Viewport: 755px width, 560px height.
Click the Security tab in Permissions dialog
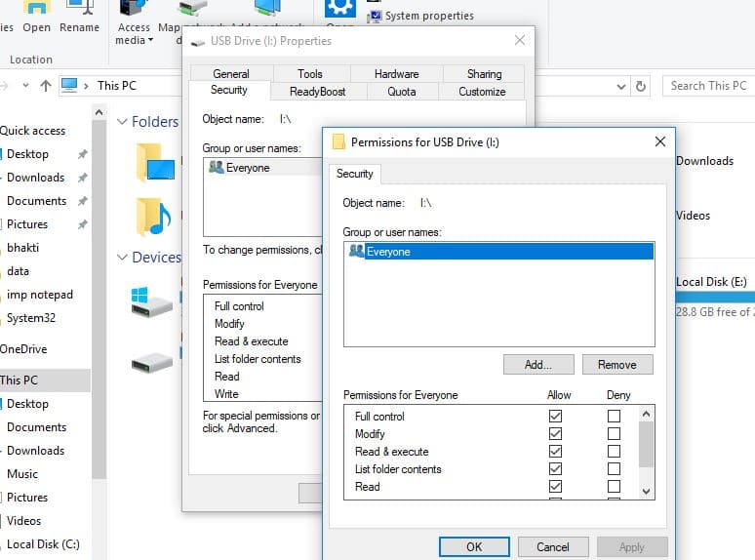pyautogui.click(x=355, y=174)
